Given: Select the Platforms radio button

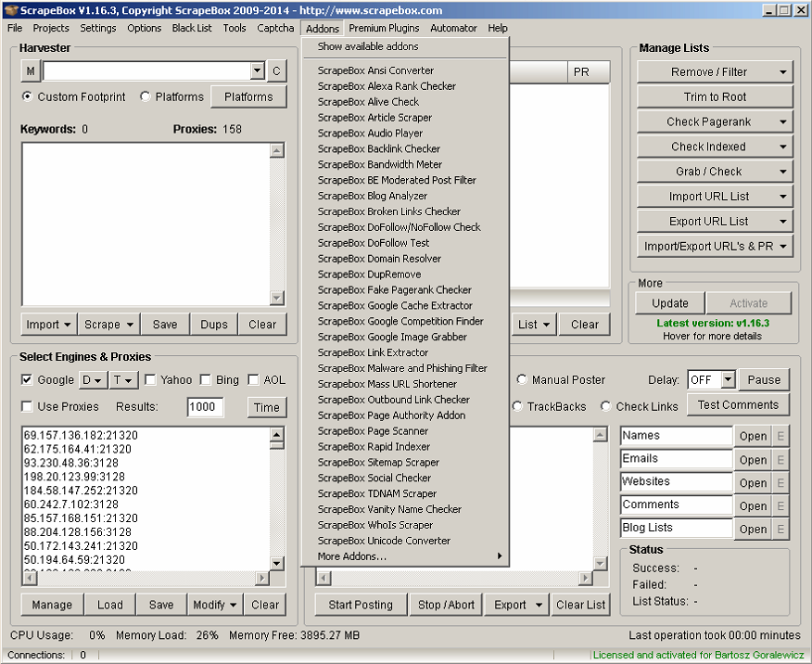Looking at the screenshot, I should coord(145,96).
